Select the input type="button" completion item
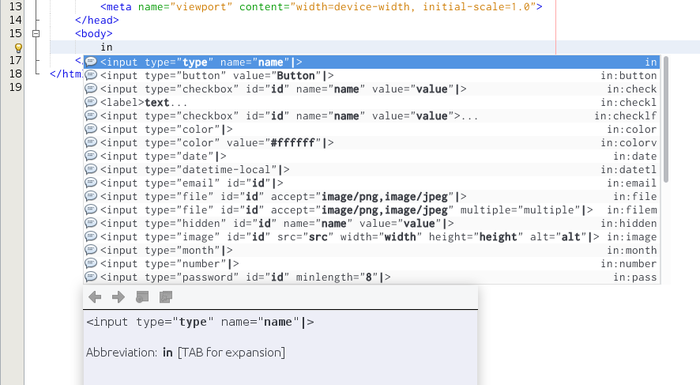 coord(372,75)
